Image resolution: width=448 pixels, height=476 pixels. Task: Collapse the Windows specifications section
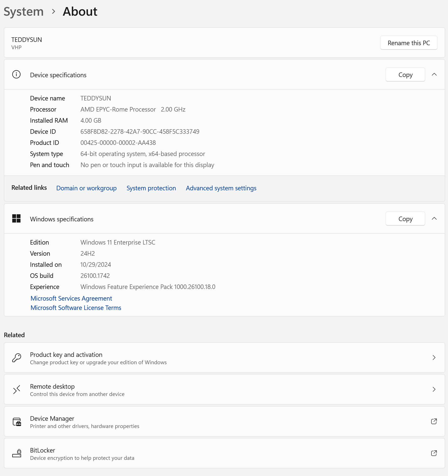coord(434,219)
